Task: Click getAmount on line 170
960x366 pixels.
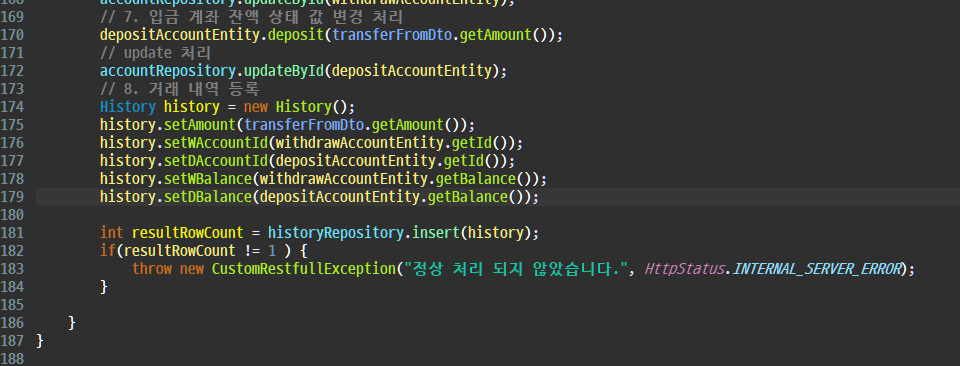Action: pos(495,35)
